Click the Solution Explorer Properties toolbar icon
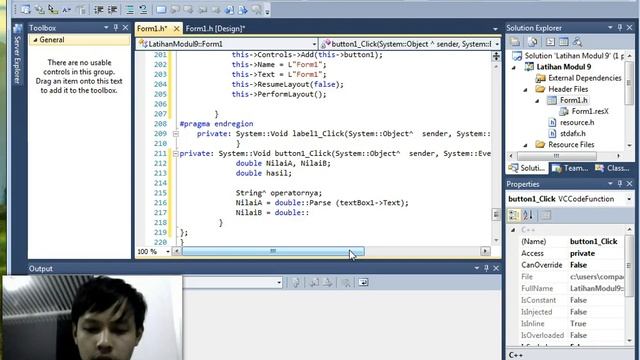Image resolution: width=640 pixels, height=360 pixels. click(x=515, y=42)
